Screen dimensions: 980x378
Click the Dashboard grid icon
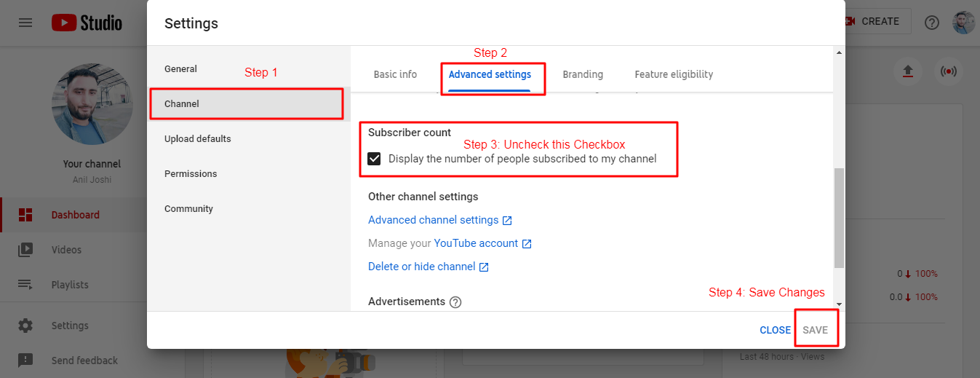coord(25,215)
